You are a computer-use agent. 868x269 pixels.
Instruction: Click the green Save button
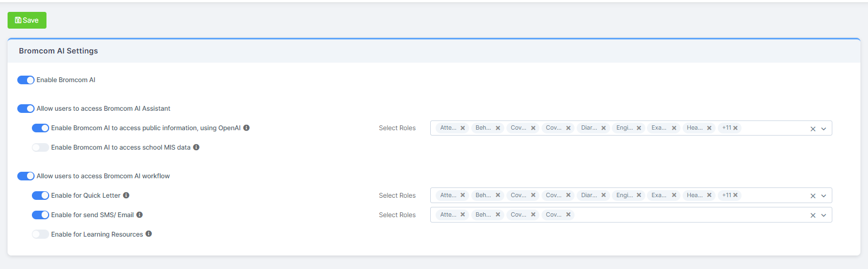tap(27, 21)
